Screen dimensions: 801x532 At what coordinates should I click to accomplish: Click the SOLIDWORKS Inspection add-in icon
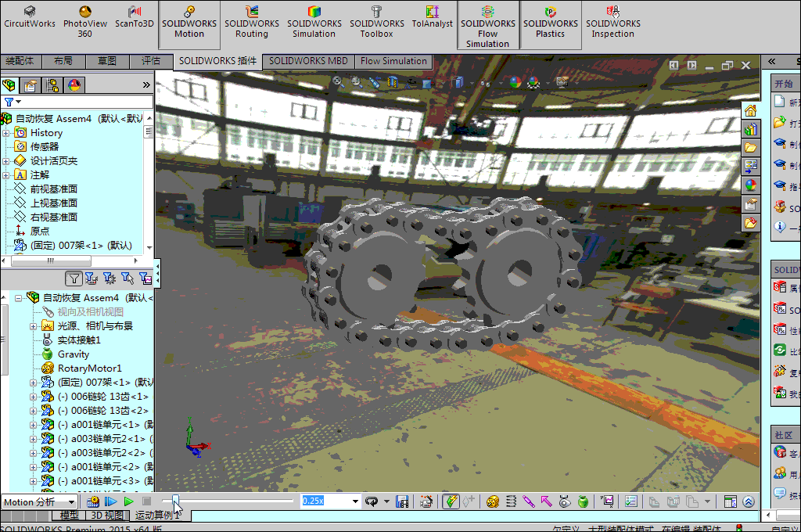coord(613,22)
